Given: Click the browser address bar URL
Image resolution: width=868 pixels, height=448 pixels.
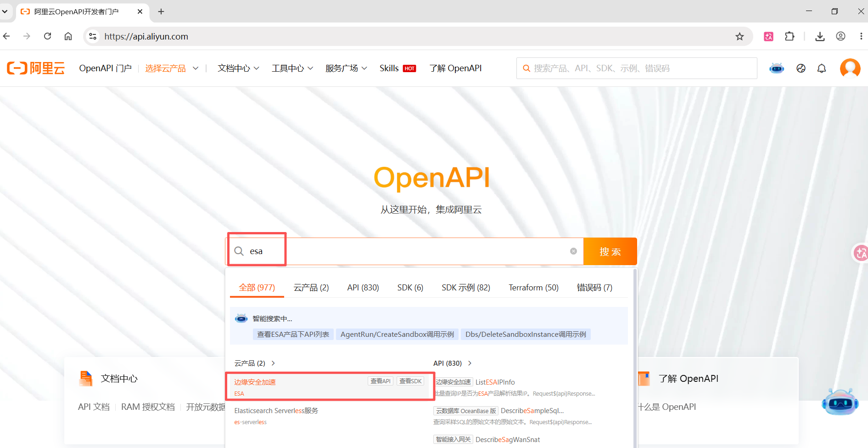Looking at the screenshot, I should (x=146, y=36).
